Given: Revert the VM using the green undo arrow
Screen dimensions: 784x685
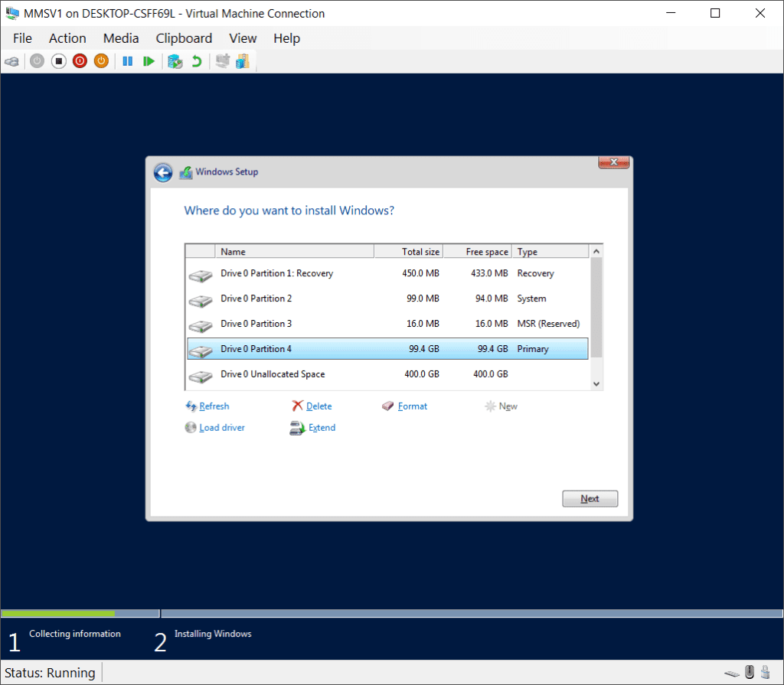Looking at the screenshot, I should click(x=197, y=61).
